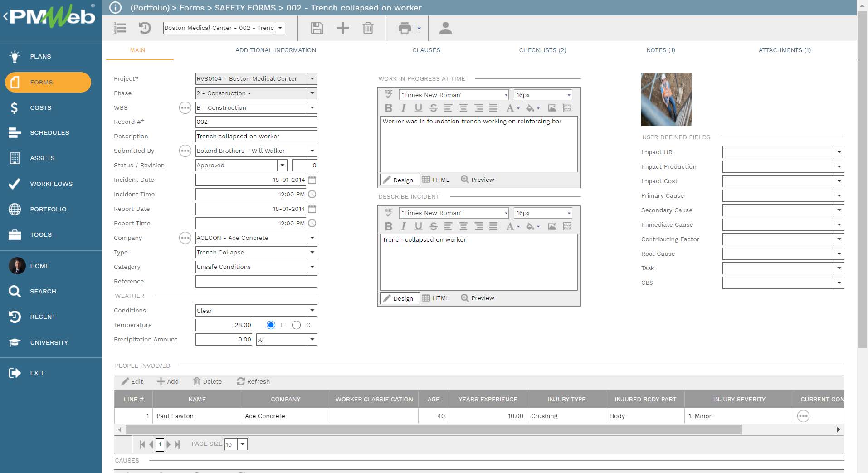This screenshot has height=473, width=868.
Task: Open the Report Date calendar picker
Action: coord(312,209)
